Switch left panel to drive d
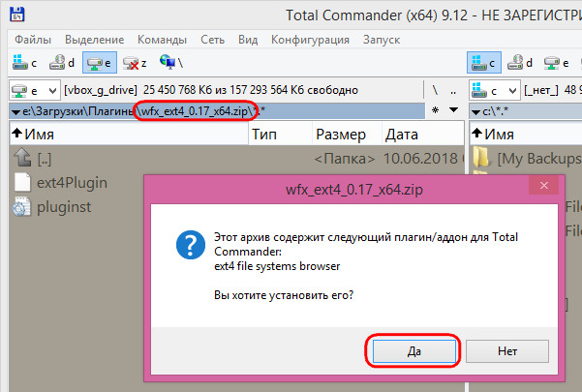This screenshot has width=582, height=392. click(62, 63)
